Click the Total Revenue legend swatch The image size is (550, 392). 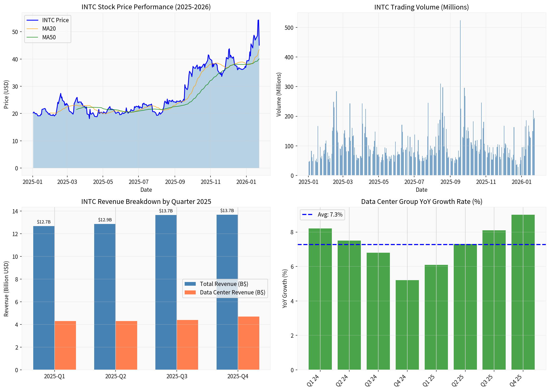(x=190, y=284)
